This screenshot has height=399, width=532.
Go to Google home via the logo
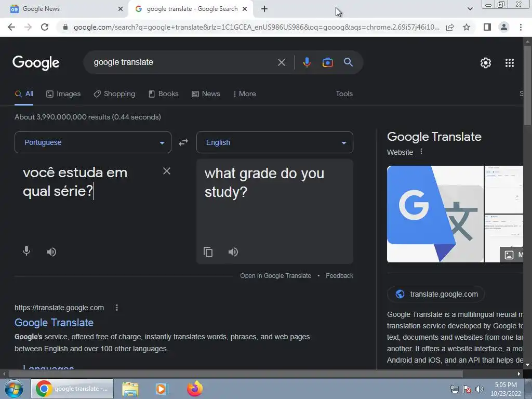(36, 63)
